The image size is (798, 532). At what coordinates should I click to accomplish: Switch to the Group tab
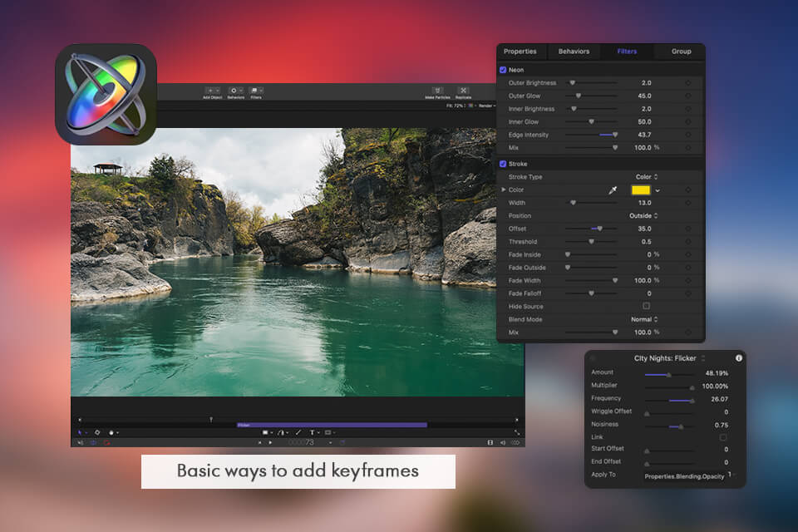(x=681, y=52)
